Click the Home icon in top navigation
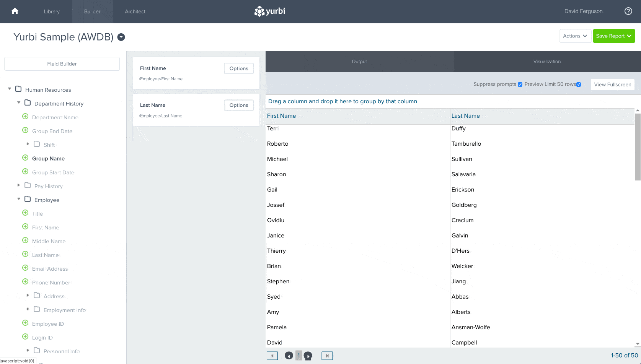 15,11
